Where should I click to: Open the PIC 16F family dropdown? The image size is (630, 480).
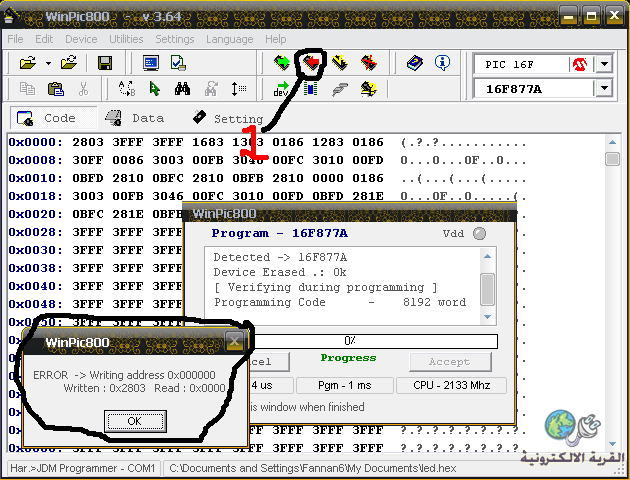[x=604, y=64]
